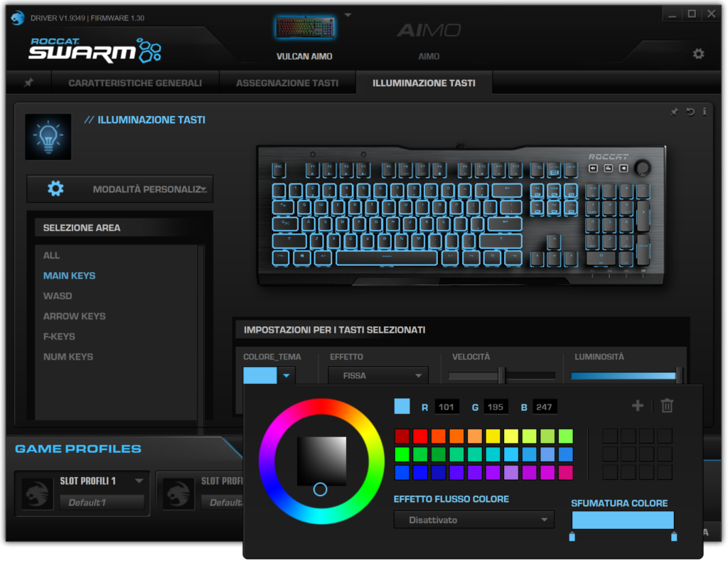The width and height of the screenshot is (728, 568).
Task: Select F-KEYS area
Action: [x=59, y=337]
